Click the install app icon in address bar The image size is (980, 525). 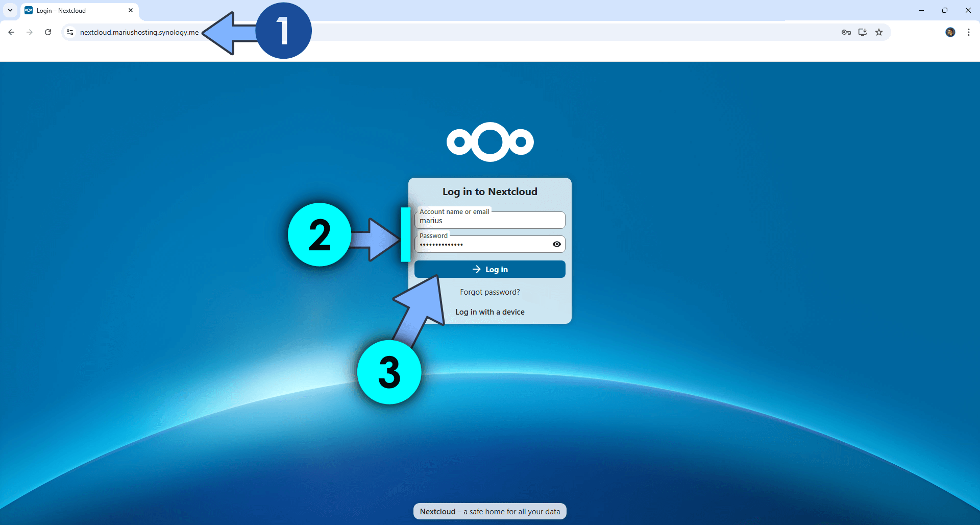tap(863, 32)
